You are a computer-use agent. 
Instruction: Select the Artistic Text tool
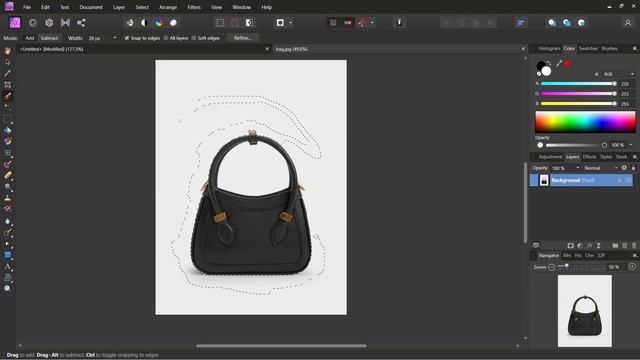(x=7, y=267)
